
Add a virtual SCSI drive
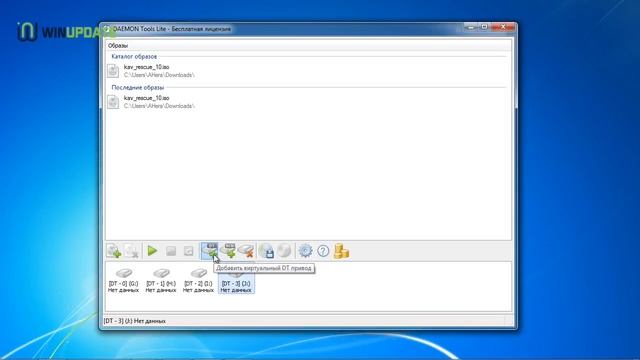pos(228,251)
